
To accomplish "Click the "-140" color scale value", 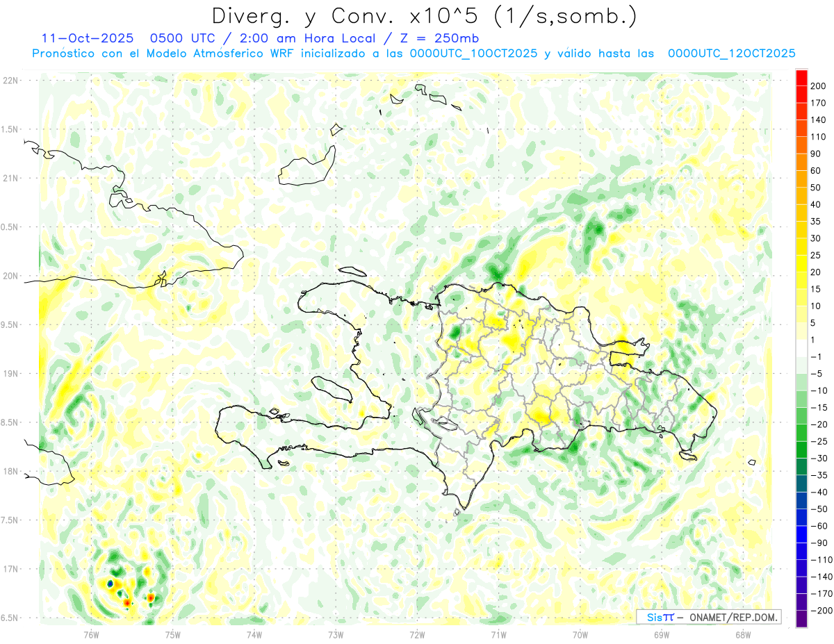I will (822, 577).
